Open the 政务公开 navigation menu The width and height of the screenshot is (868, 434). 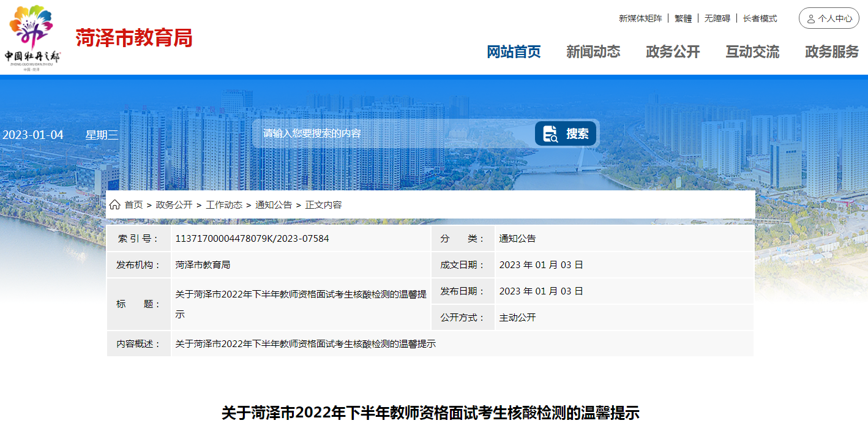point(673,52)
